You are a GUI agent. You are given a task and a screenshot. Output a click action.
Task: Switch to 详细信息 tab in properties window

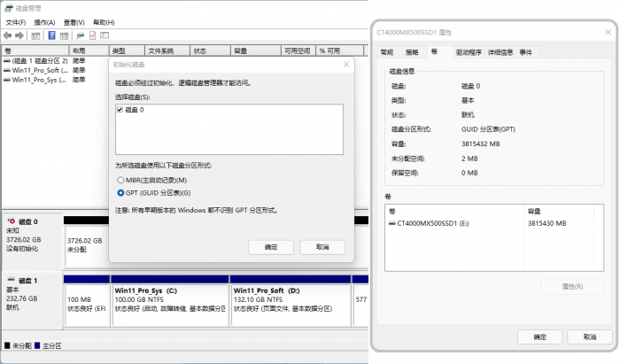pyautogui.click(x=500, y=52)
